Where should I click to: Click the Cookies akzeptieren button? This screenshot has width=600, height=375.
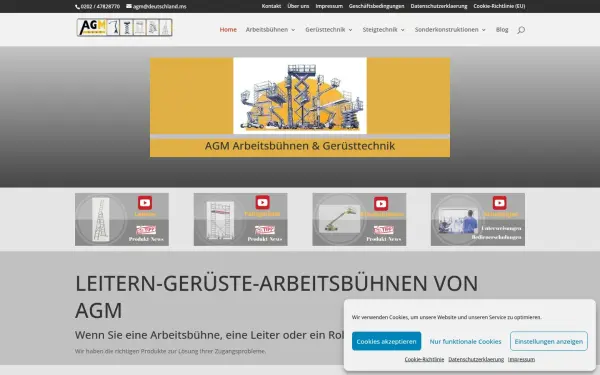(x=386, y=341)
